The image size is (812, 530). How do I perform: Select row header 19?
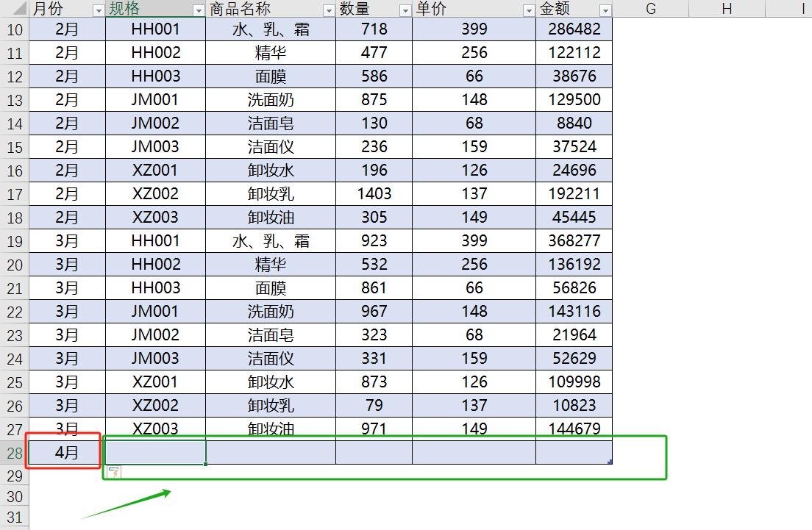coord(15,241)
